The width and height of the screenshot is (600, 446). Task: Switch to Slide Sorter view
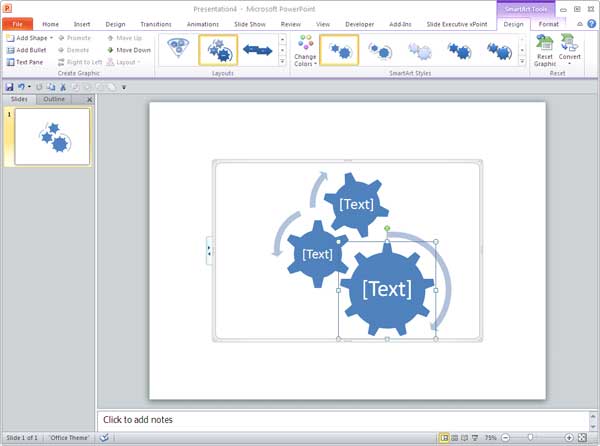455,438
